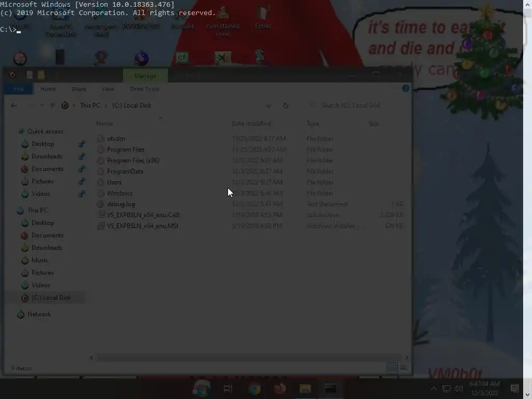
Task: Open the Windows Start button
Action: point(202,389)
